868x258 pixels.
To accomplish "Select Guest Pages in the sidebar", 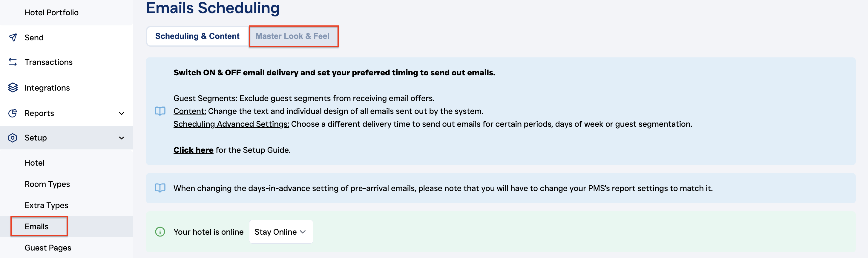I will 48,248.
